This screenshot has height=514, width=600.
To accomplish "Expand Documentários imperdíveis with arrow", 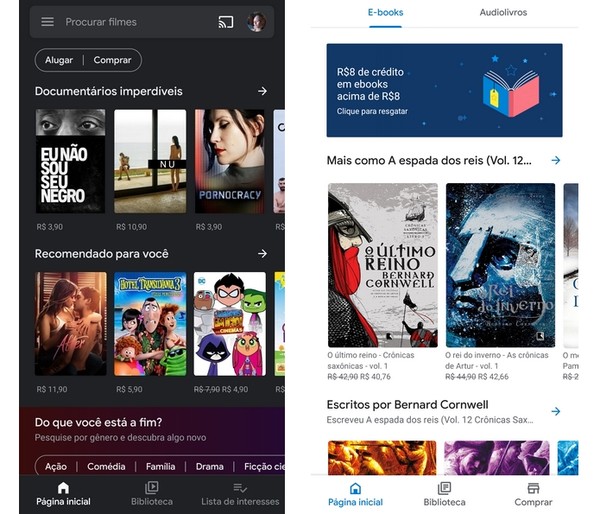I will (x=262, y=91).
